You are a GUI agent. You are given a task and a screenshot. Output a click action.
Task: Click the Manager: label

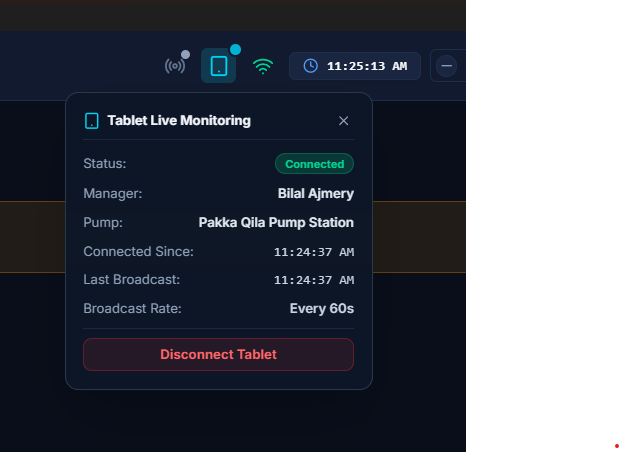[x=113, y=193]
